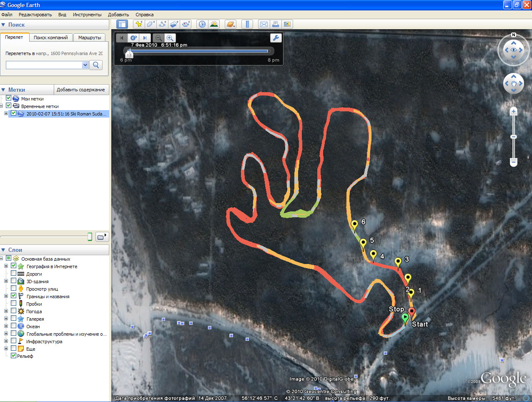The height and width of the screenshot is (402, 532).
Task: Open the fly-to address dropdown
Action: (85, 65)
